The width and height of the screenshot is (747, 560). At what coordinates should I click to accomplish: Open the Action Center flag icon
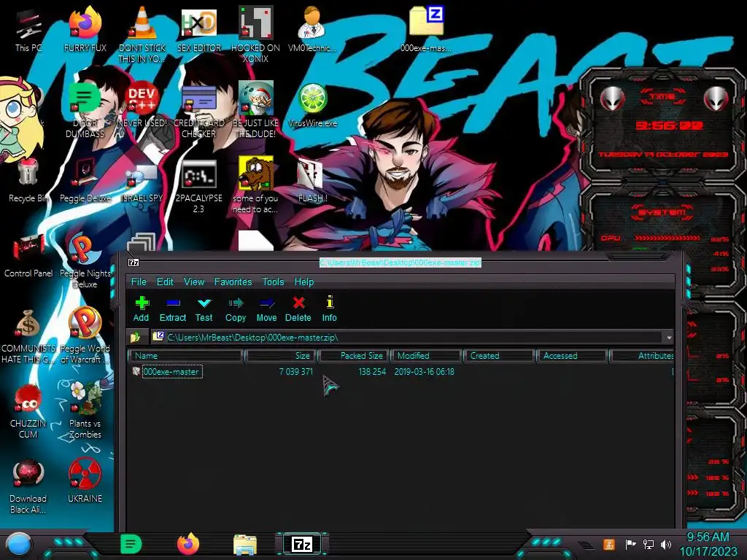(630, 544)
